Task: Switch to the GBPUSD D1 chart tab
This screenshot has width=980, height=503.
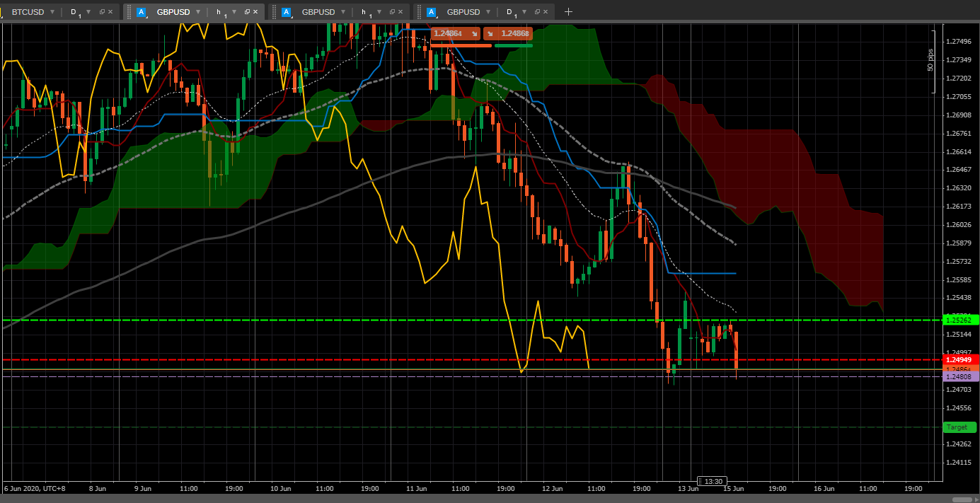Action: click(463, 12)
